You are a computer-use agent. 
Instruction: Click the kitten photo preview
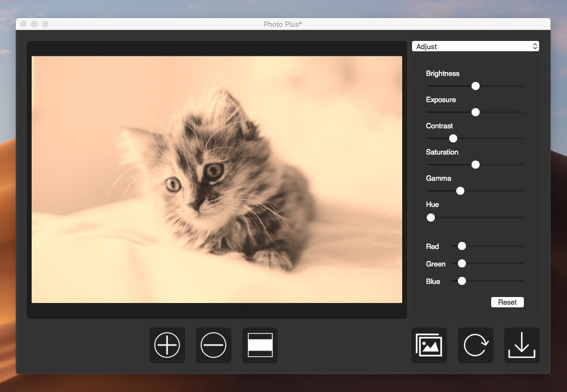217,179
